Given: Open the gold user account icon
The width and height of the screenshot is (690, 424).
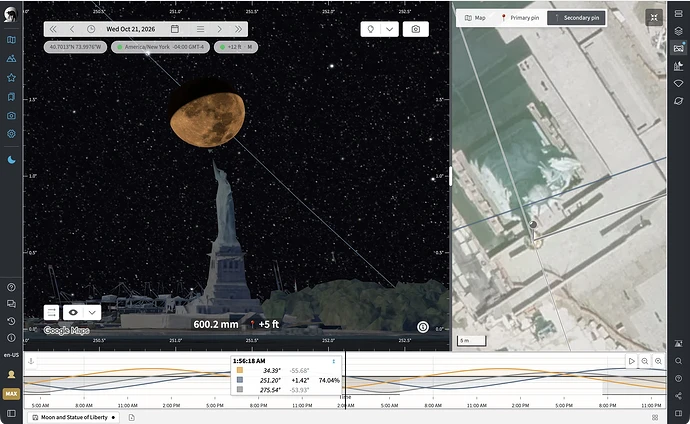Looking at the screenshot, I should click(x=11, y=374).
